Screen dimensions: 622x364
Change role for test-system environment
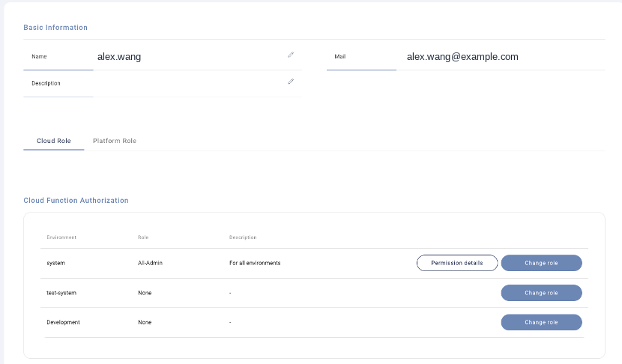click(542, 293)
